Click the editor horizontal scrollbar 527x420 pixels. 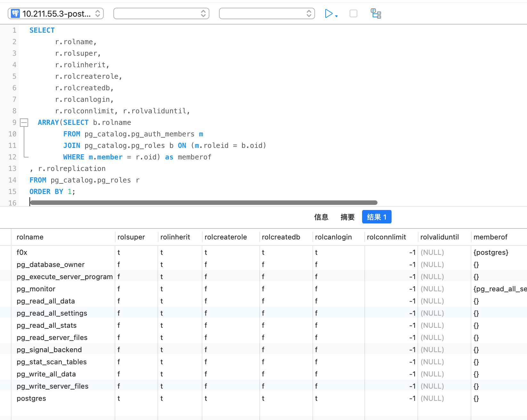(204, 203)
